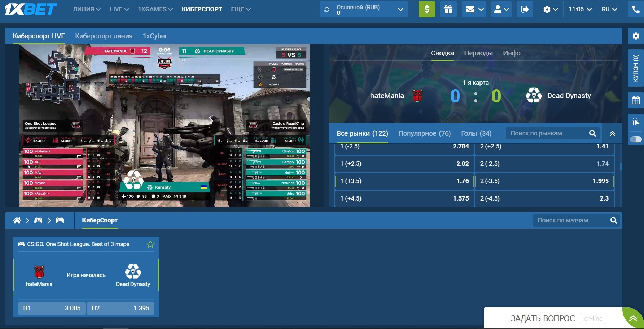Viewport: 644px width, 329px height.
Task: Open the messages envelope menu
Action: pyautogui.click(x=474, y=9)
